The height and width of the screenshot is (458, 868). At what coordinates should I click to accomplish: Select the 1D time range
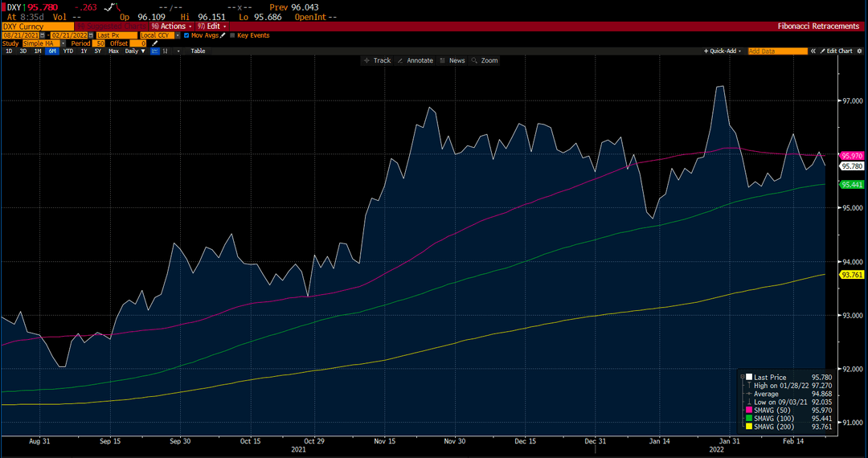(x=9, y=51)
